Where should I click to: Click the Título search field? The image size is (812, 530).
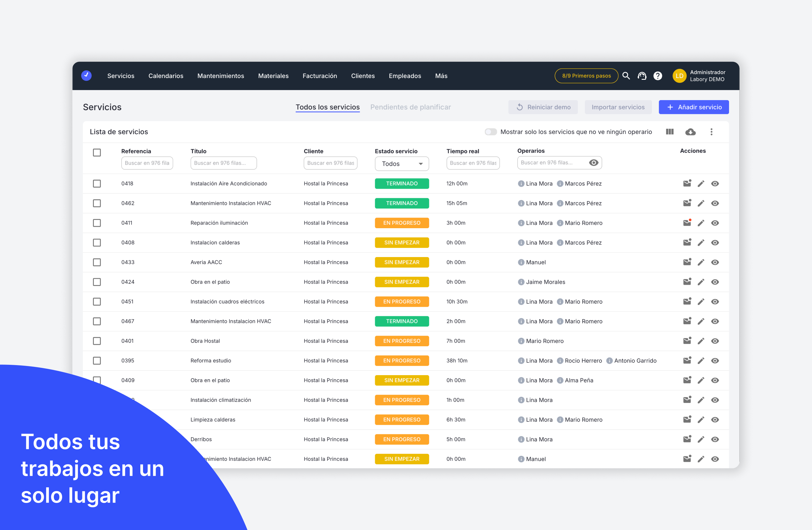tap(224, 163)
